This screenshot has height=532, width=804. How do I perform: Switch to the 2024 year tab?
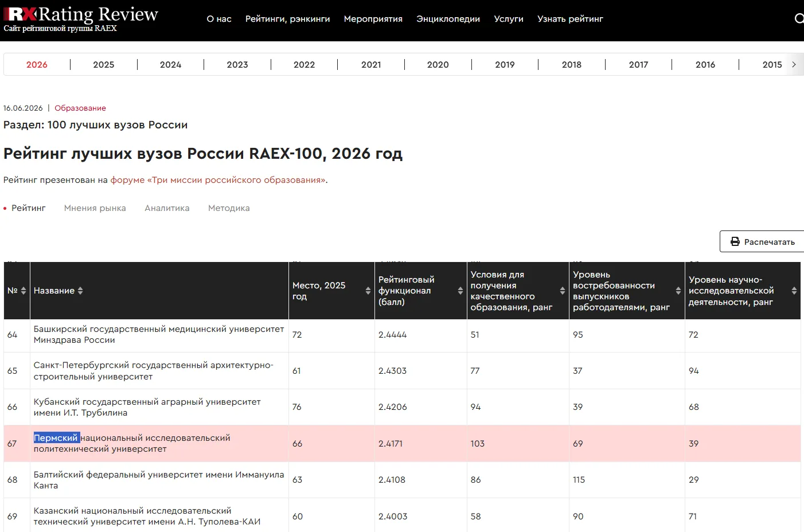tap(170, 65)
